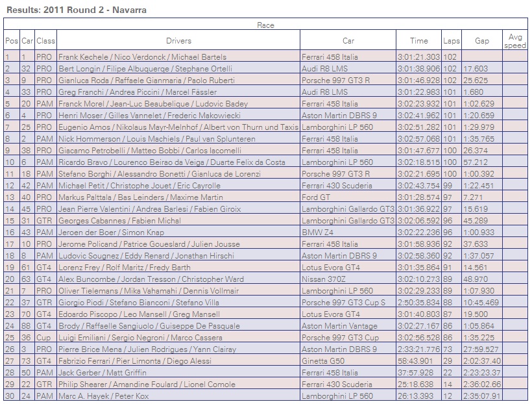Click the Class column header
The width and height of the screenshot is (532, 404).
click(45, 41)
